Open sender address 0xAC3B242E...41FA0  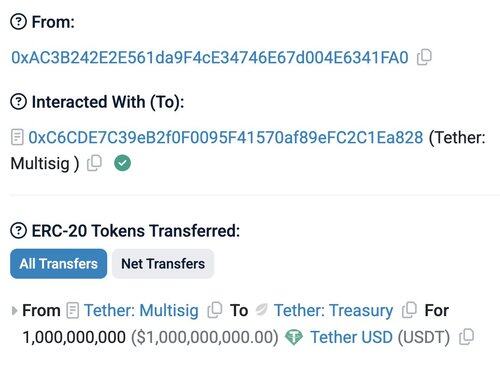(x=210, y=57)
